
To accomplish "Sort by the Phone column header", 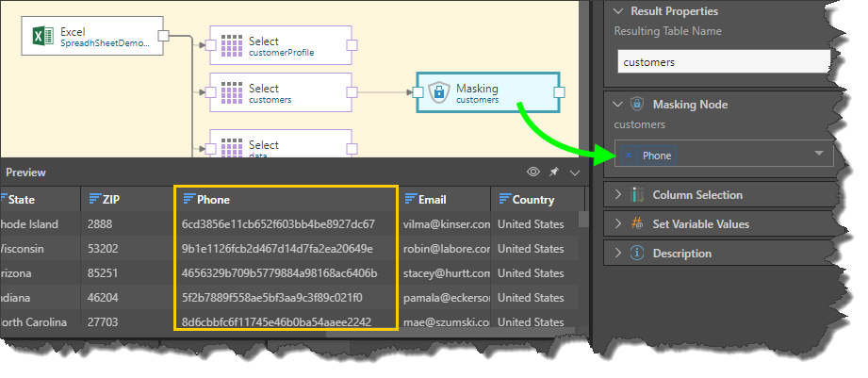I will [x=213, y=200].
